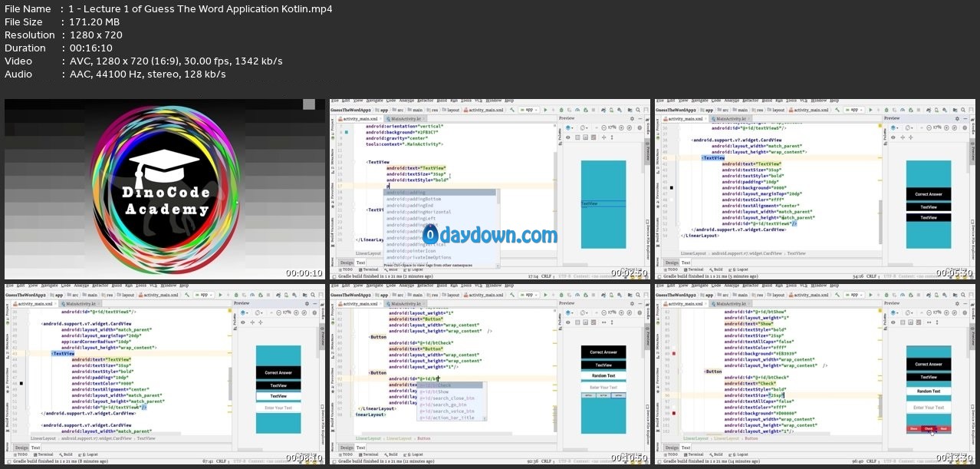Click the Next button in the 00:13:30 preview
Viewport: 980px width, 469px height.
(x=943, y=428)
